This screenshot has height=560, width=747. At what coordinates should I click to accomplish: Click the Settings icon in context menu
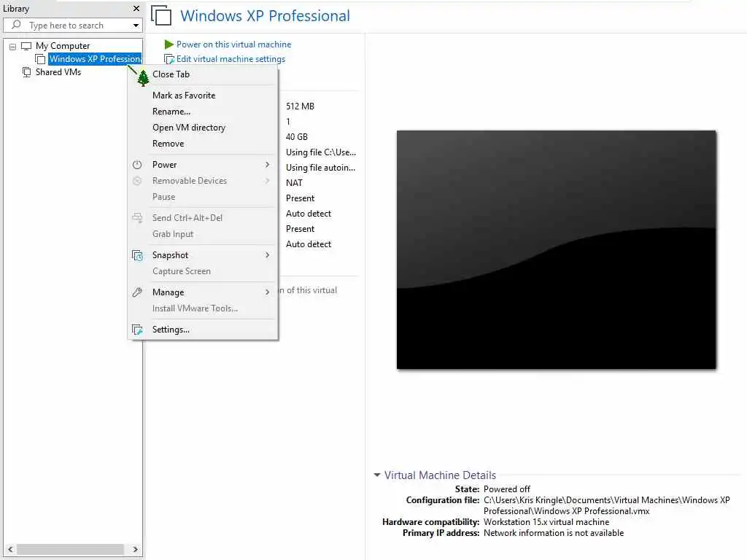coord(137,330)
